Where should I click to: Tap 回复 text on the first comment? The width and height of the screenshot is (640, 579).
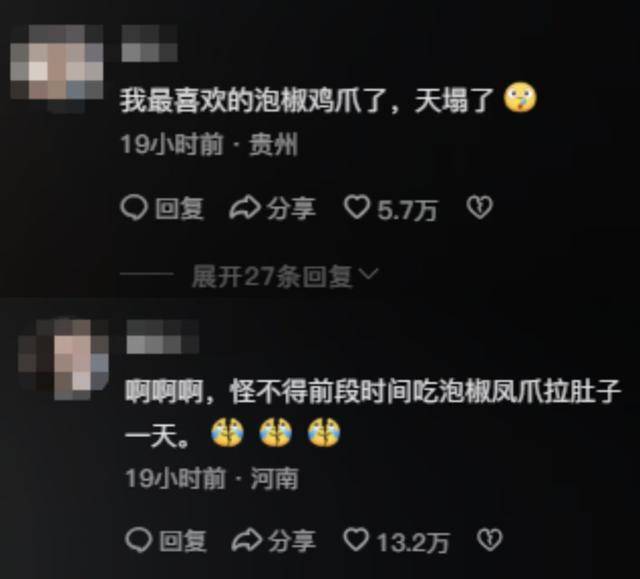(x=180, y=209)
